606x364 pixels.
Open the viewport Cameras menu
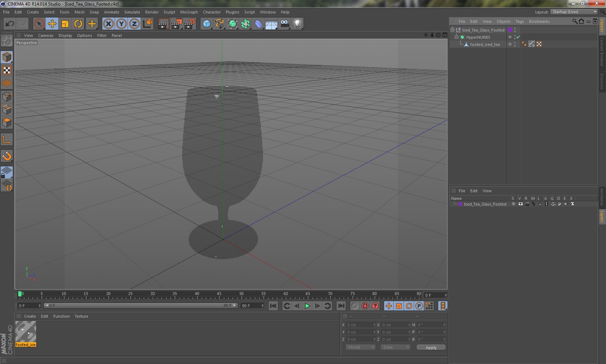tap(46, 35)
